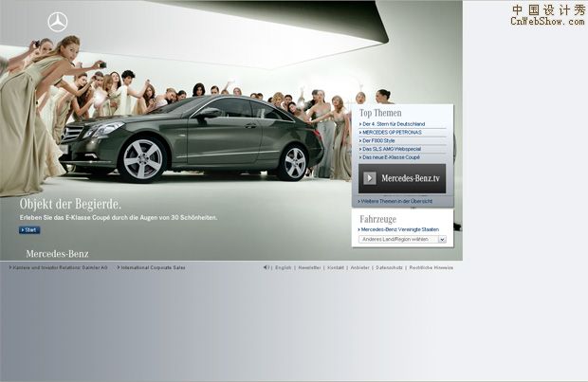This screenshot has width=588, height=382.
Task: Click the 'Erleben Sie das E-Klasse Coupé' tagline text
Action: (119, 217)
